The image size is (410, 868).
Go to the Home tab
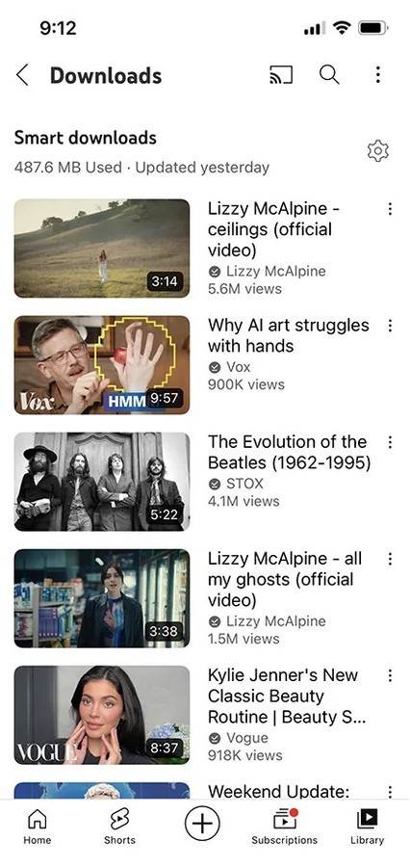(x=38, y=827)
